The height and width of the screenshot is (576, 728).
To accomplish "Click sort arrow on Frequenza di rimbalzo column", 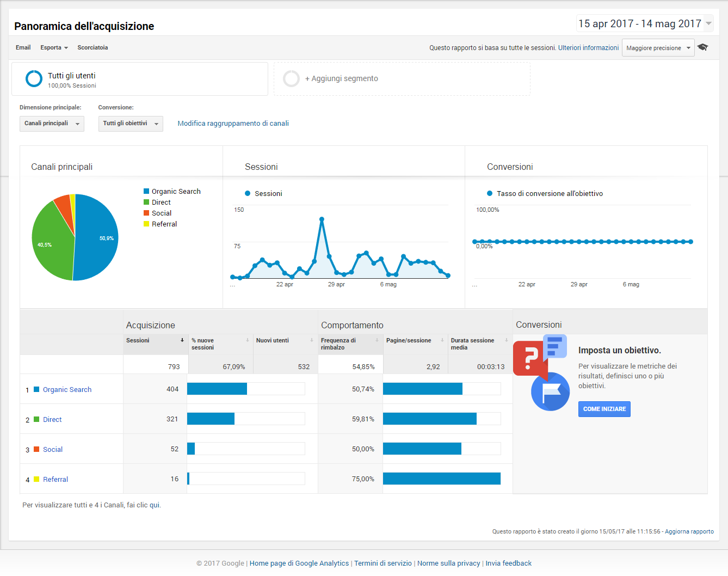I will coord(377,340).
